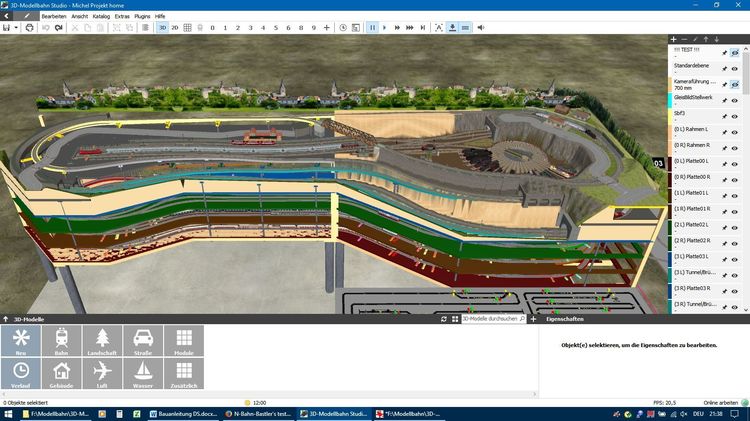Click the Redo arrow icon
The height and width of the screenshot is (421, 750).
coord(58,28)
